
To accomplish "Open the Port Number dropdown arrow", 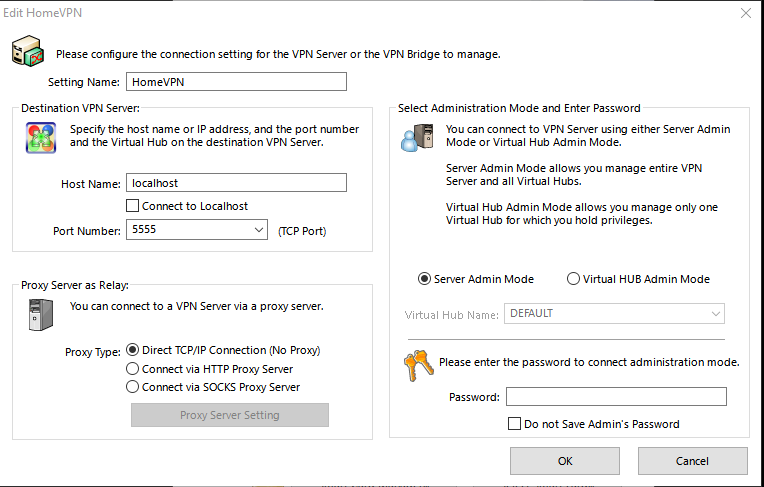I will click(x=259, y=230).
